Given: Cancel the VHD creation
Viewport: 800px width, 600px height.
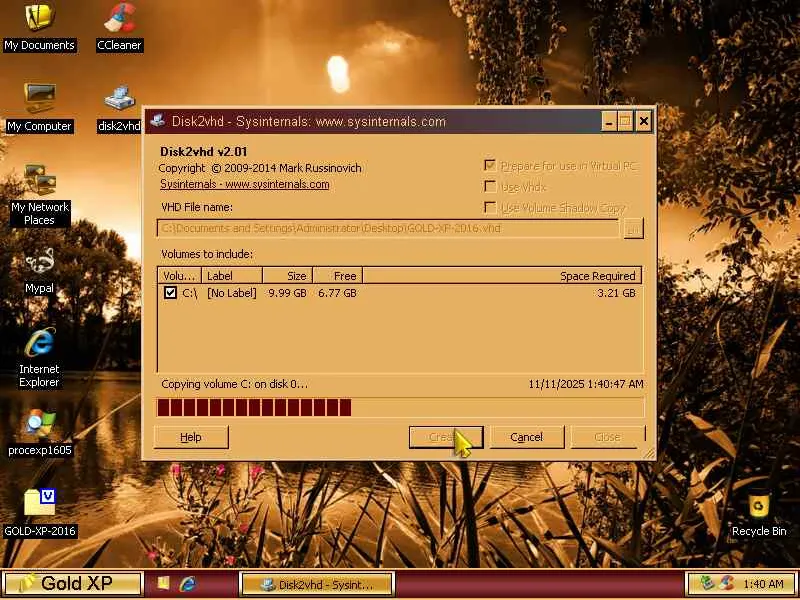Looking at the screenshot, I should click(x=527, y=437).
